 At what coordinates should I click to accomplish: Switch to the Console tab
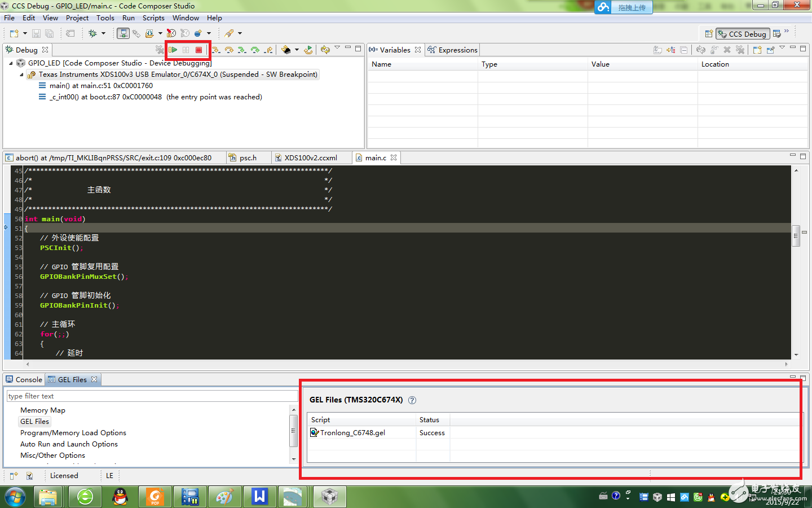[24, 379]
